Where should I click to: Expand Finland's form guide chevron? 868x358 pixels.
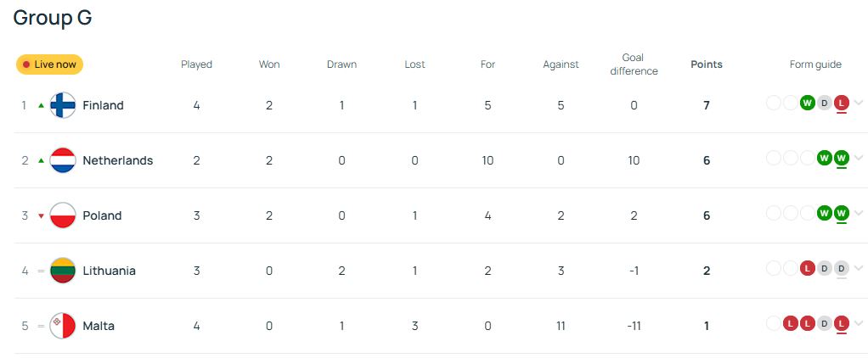click(859, 103)
